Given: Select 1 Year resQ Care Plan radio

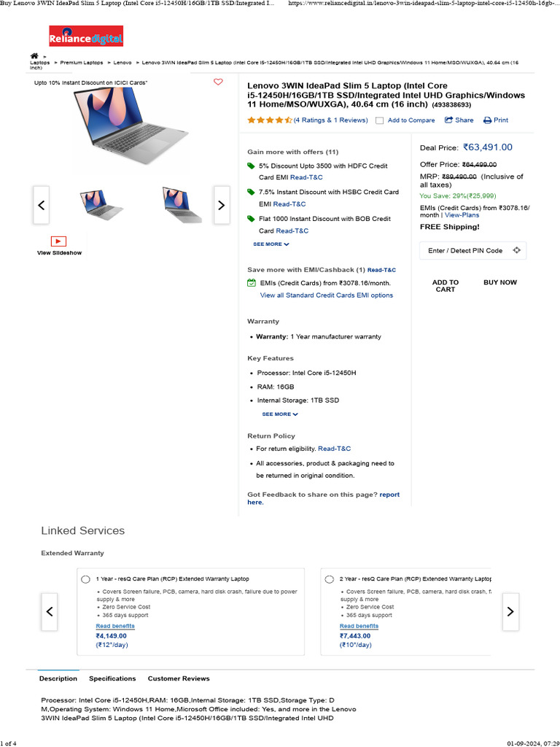Looking at the screenshot, I should tap(86, 578).
